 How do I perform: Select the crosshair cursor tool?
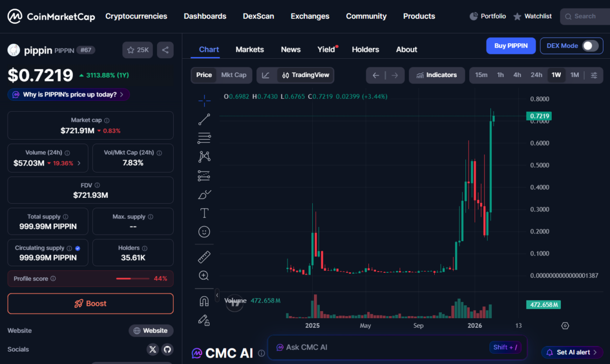tap(204, 101)
